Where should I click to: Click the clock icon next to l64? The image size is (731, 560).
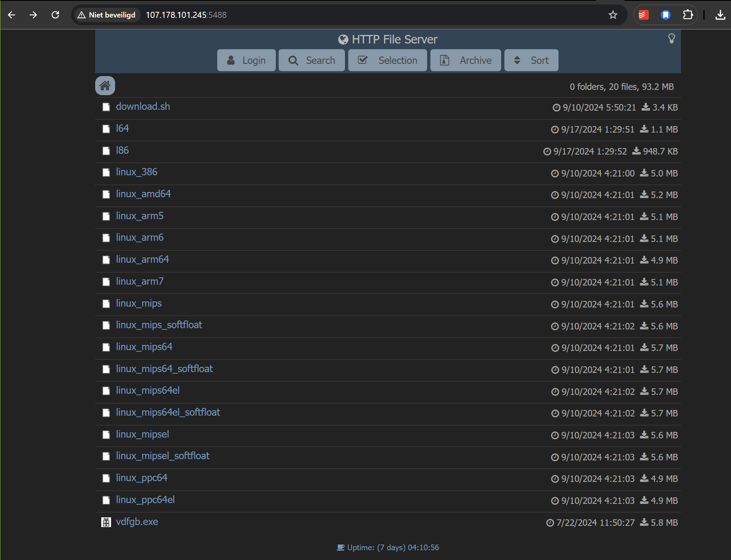(x=555, y=129)
